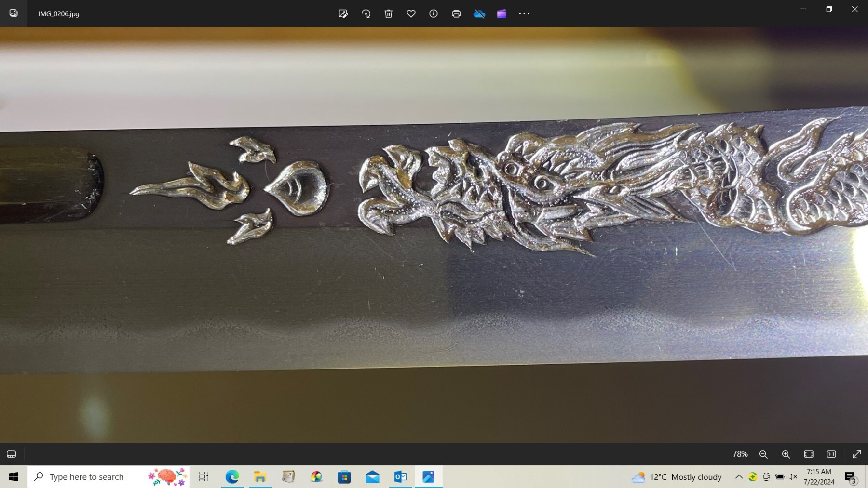Mark photo as favorite with the heart icon
868x488 pixels.
[411, 13]
